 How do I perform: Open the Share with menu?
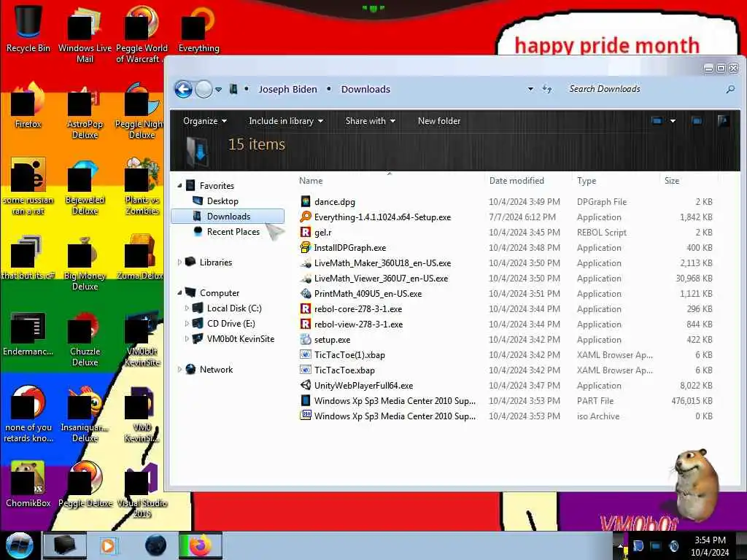pyautogui.click(x=370, y=121)
